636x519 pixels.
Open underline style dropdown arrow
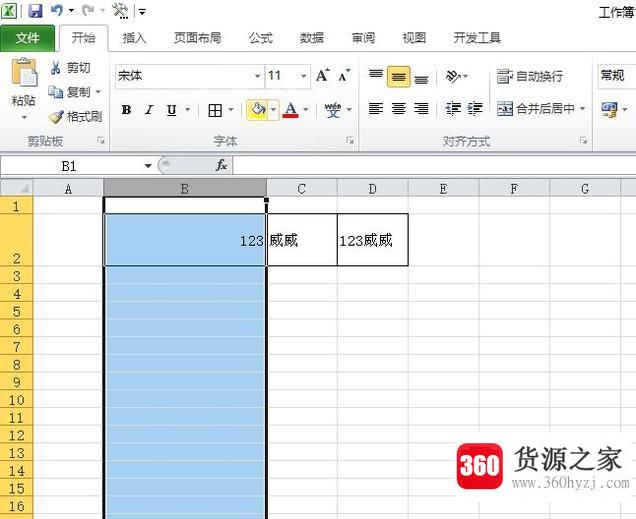coord(187,109)
